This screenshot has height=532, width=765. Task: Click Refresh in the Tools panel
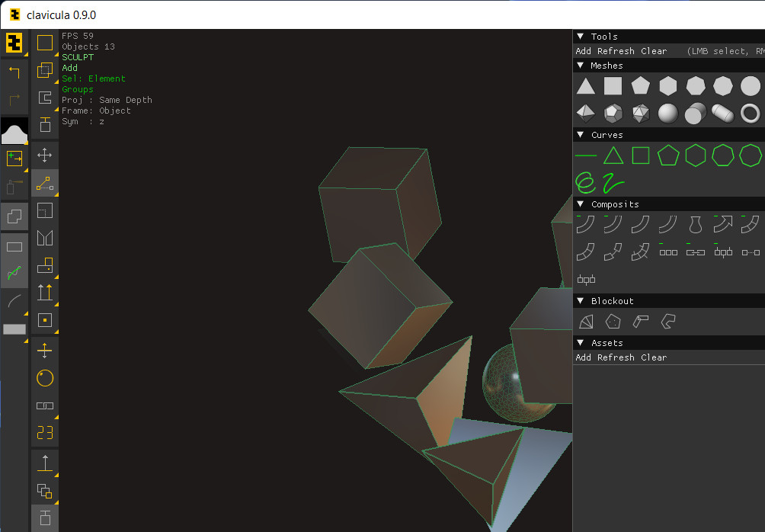click(x=616, y=51)
